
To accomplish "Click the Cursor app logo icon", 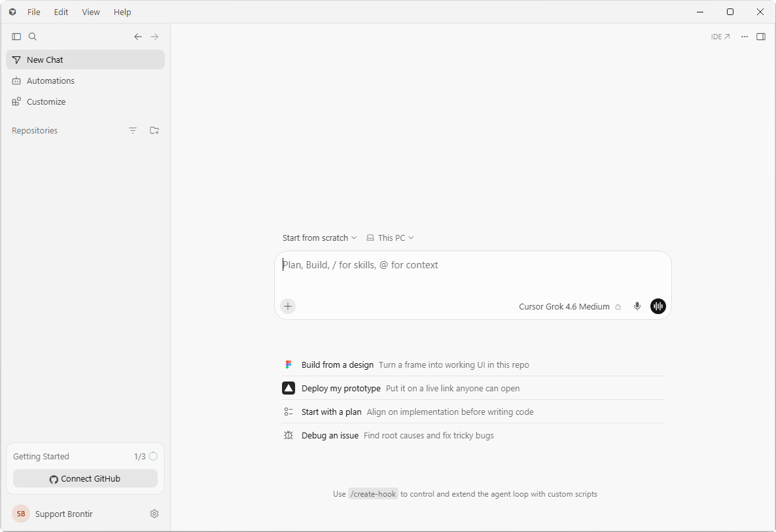I will click(12, 12).
